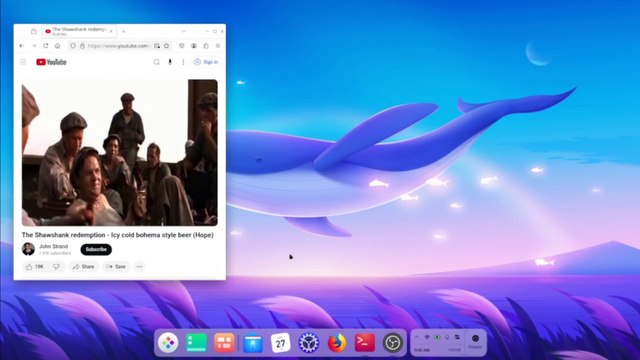Open Power button in dock
The width and height of the screenshot is (640, 360).
tap(476, 342)
